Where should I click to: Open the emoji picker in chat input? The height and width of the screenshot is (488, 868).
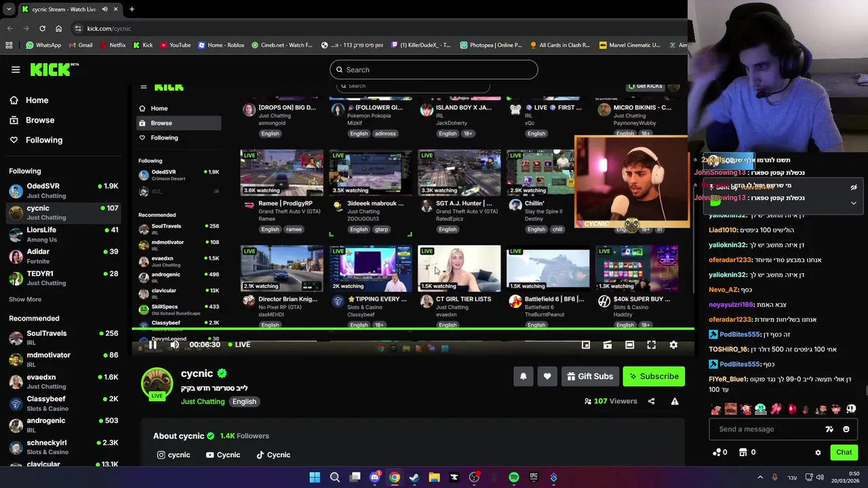coord(846,429)
